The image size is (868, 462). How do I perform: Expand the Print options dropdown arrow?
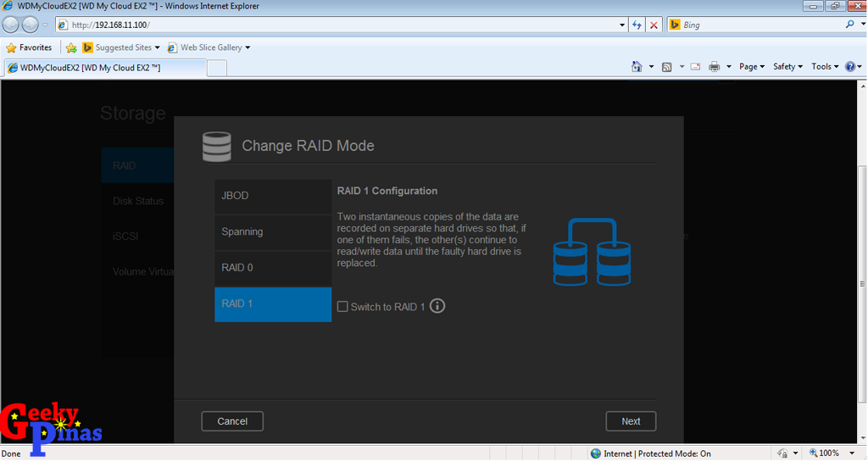728,66
